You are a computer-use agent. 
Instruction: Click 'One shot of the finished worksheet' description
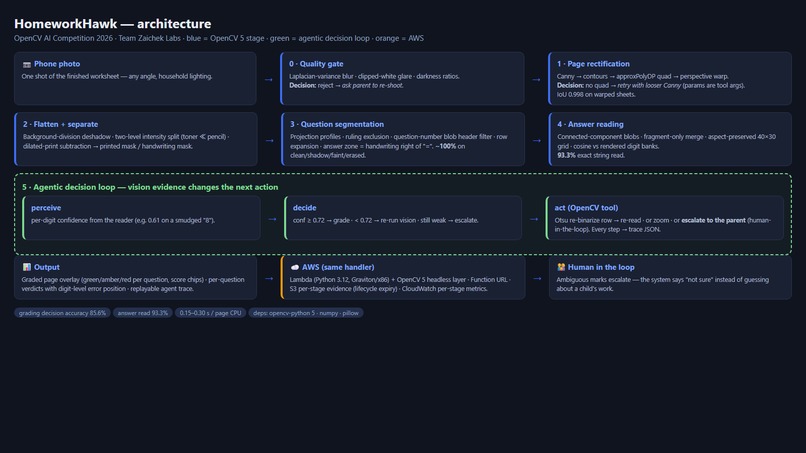point(117,77)
